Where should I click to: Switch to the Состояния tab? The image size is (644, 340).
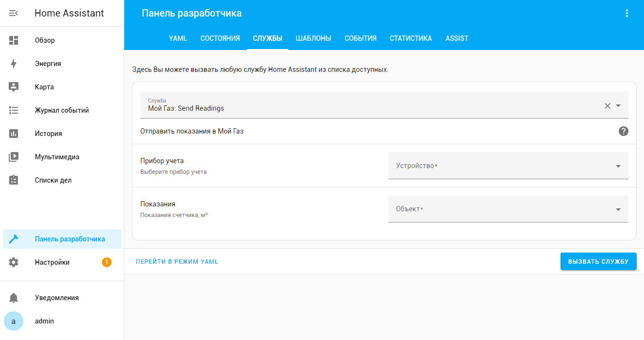pos(220,38)
